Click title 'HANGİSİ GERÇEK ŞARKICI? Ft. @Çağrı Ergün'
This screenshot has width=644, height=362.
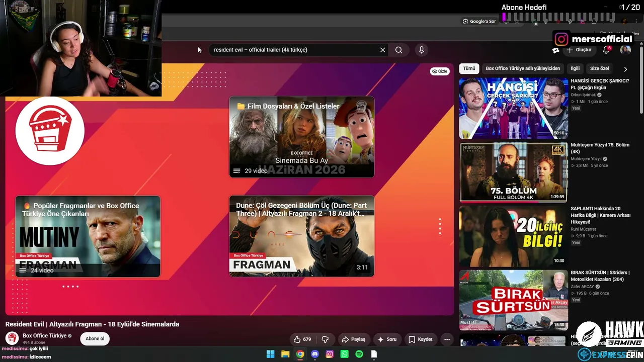[600, 84]
